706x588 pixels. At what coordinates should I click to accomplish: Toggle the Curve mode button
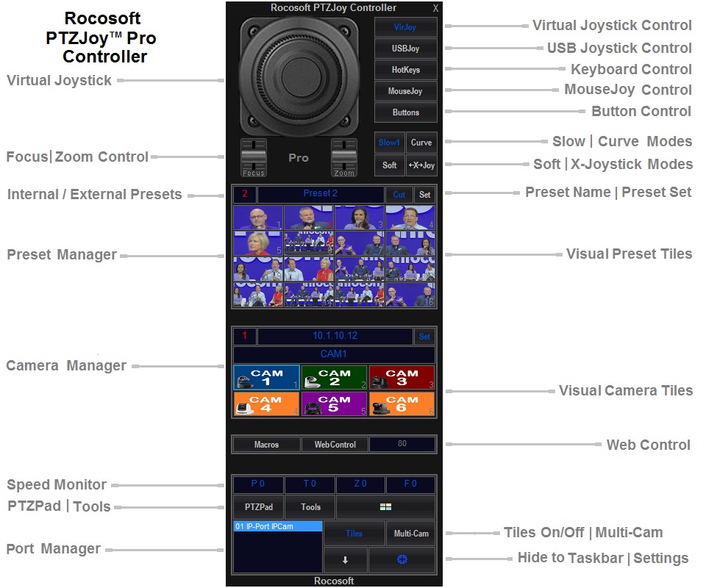coord(421,143)
